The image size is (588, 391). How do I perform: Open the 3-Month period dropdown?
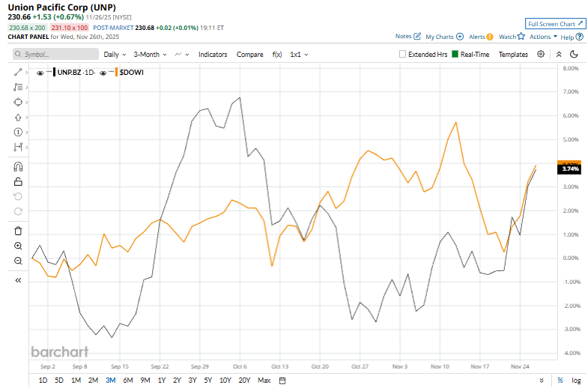(x=150, y=55)
